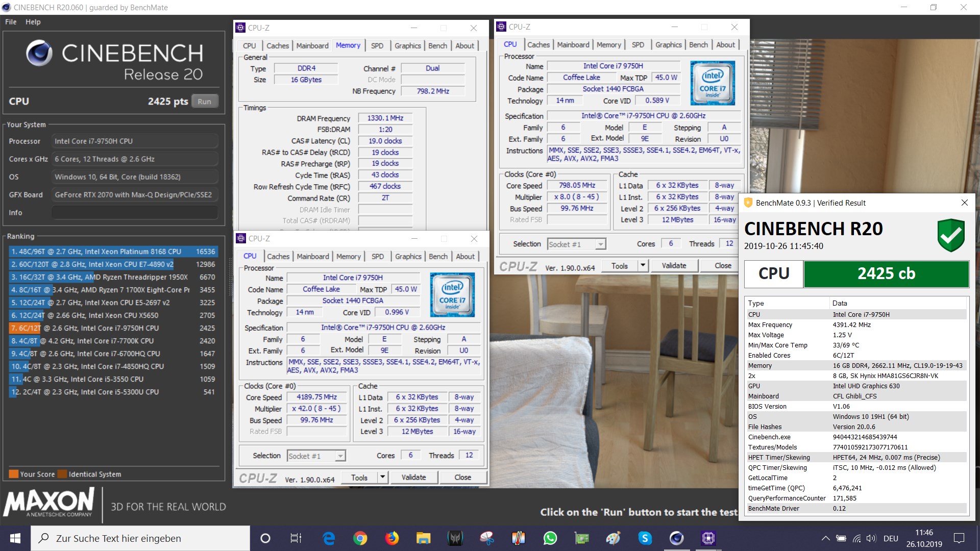Run the Cinebench CPU test

coord(205,101)
